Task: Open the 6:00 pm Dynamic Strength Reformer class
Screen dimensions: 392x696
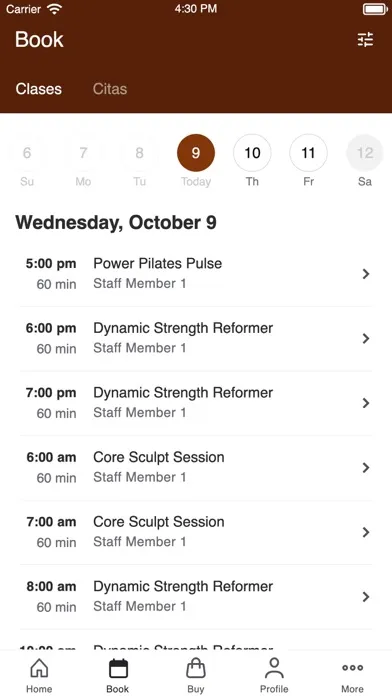Action: pos(196,338)
